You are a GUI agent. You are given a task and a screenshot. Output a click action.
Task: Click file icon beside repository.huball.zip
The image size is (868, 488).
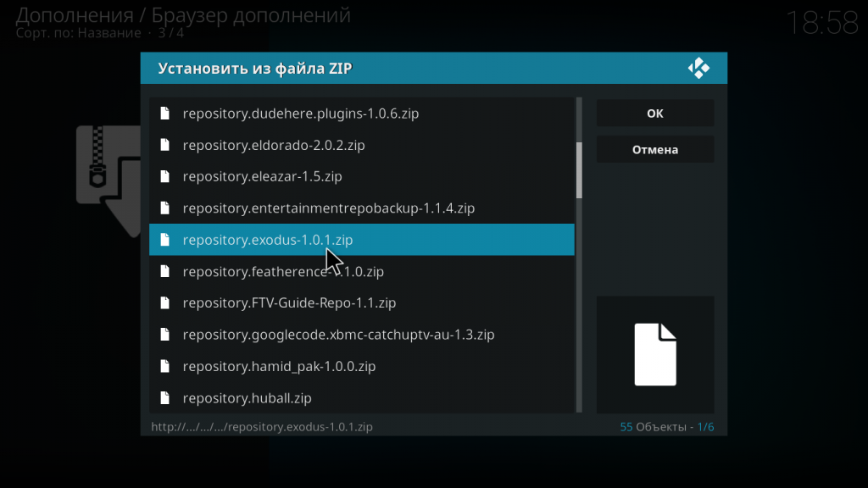(164, 398)
